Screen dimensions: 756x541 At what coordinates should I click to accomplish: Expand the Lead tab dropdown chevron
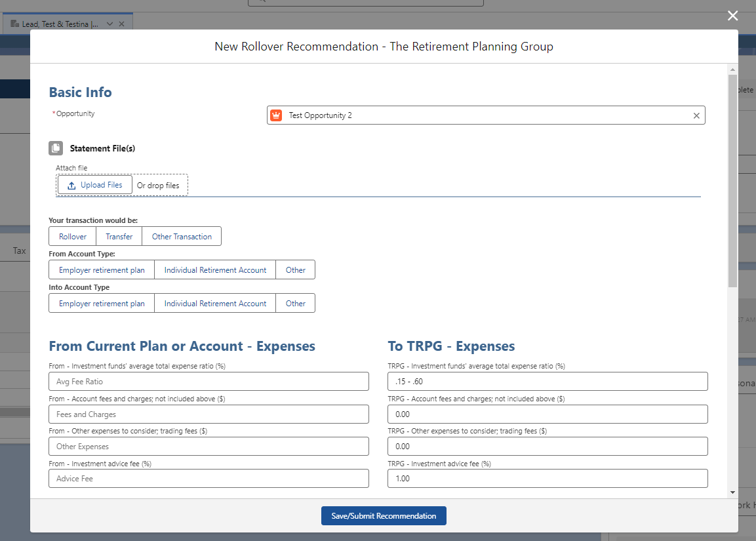coord(110,24)
